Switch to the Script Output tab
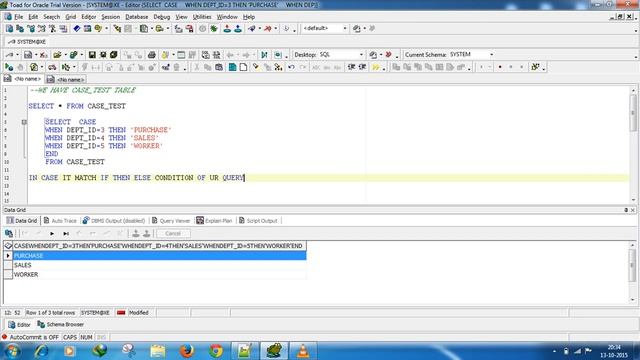 (258, 220)
